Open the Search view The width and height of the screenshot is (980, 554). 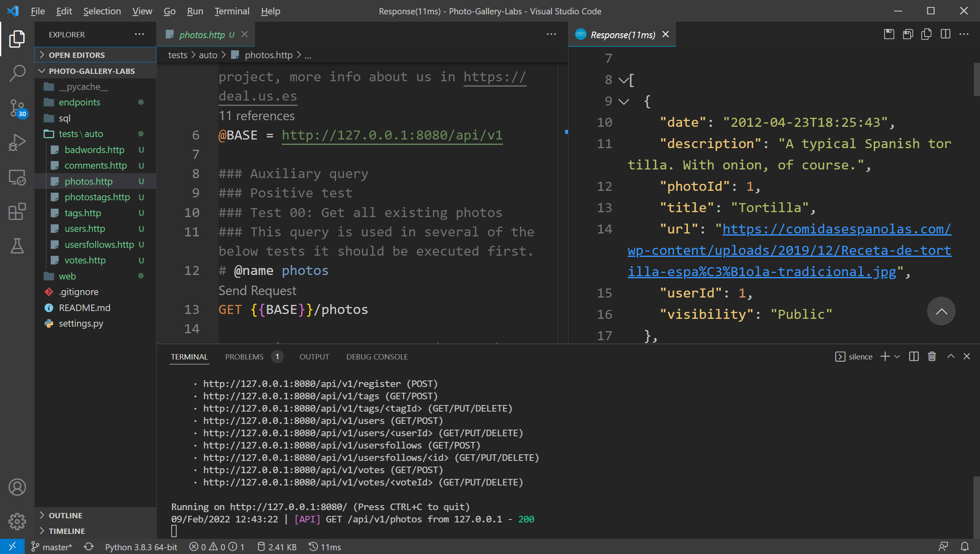pos(17,73)
